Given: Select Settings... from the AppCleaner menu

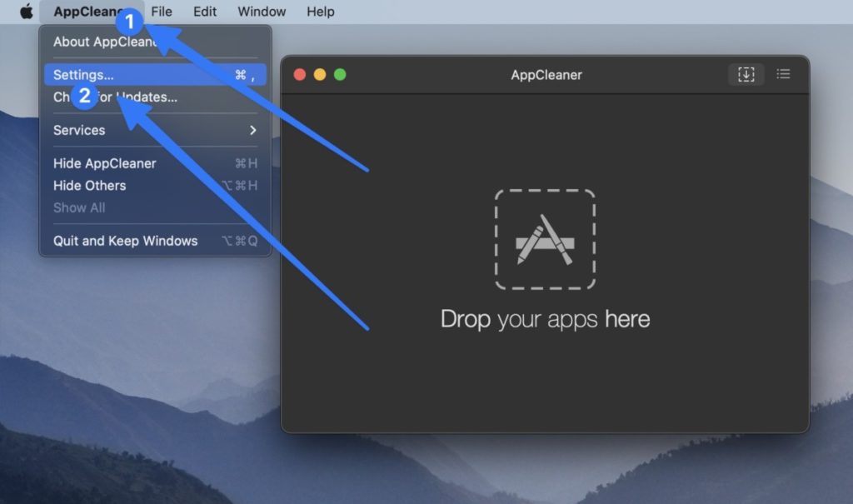Looking at the screenshot, I should coord(155,75).
